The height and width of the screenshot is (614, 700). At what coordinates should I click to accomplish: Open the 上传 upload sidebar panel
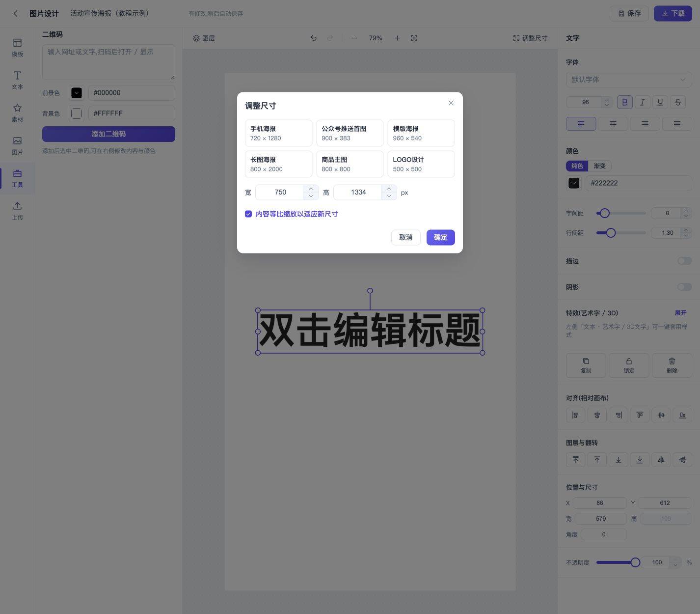[x=17, y=211]
